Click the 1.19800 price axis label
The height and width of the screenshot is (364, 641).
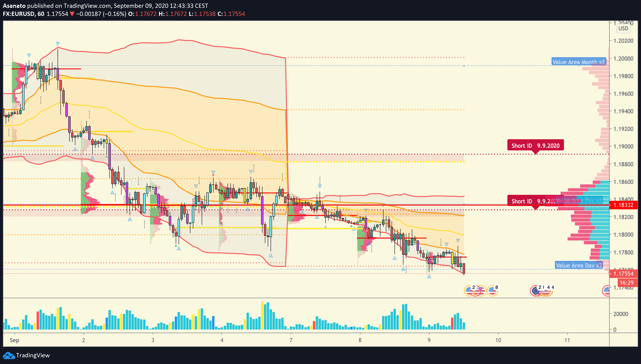(623, 76)
